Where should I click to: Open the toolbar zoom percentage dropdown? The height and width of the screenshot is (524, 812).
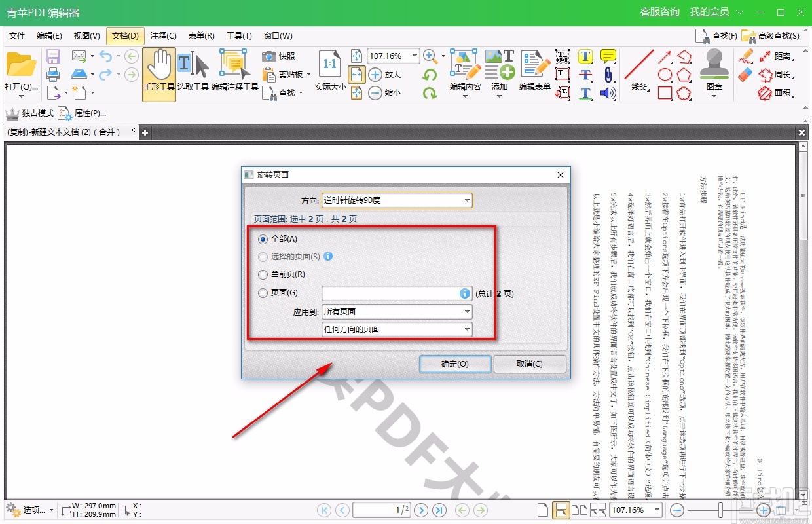tap(415, 56)
